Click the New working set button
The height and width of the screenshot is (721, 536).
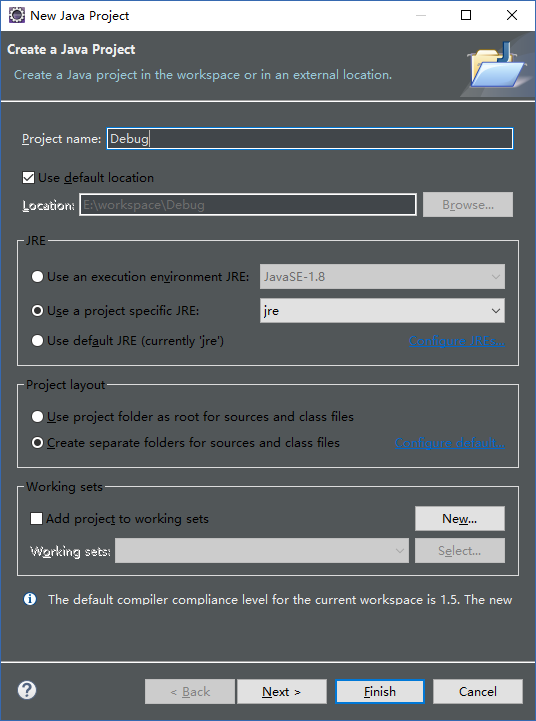click(x=460, y=519)
